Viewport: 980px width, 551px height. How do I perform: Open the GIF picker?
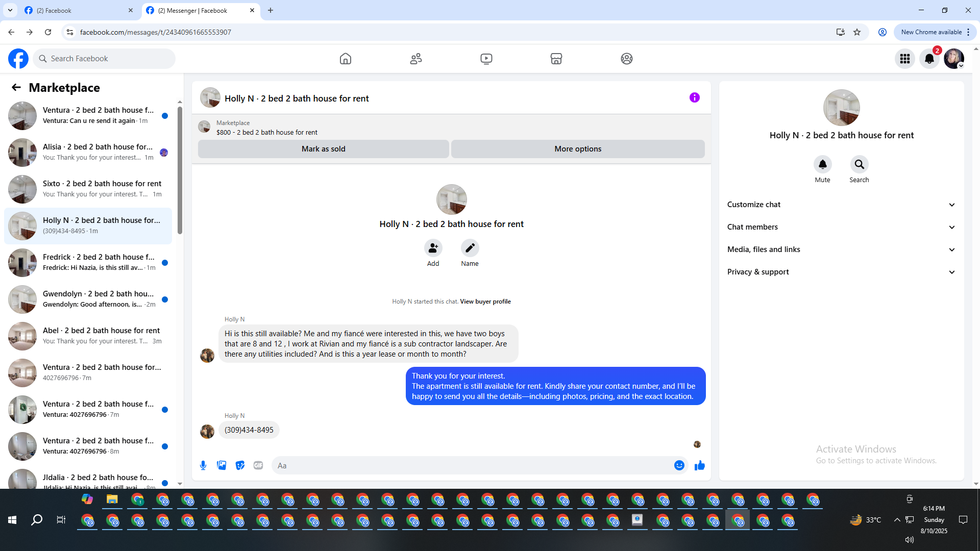click(258, 465)
